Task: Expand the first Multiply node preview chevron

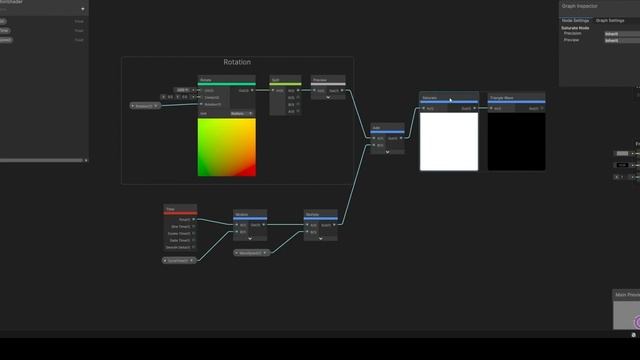Action: (x=250, y=238)
